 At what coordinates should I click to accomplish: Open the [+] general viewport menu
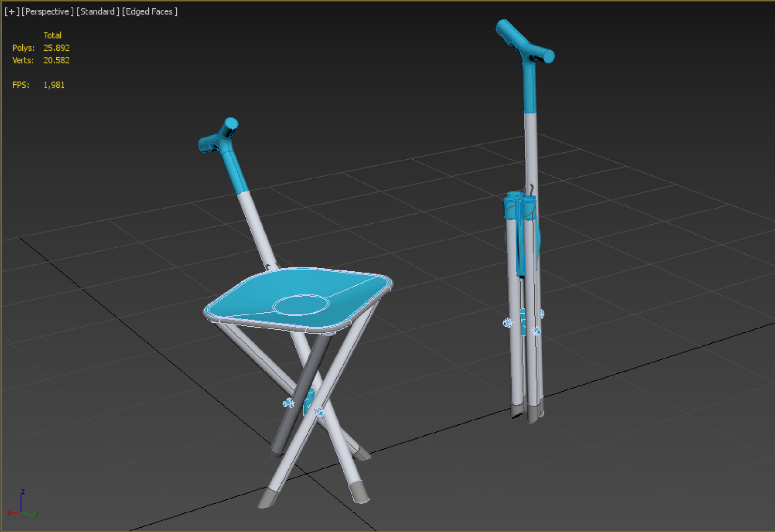[12, 12]
